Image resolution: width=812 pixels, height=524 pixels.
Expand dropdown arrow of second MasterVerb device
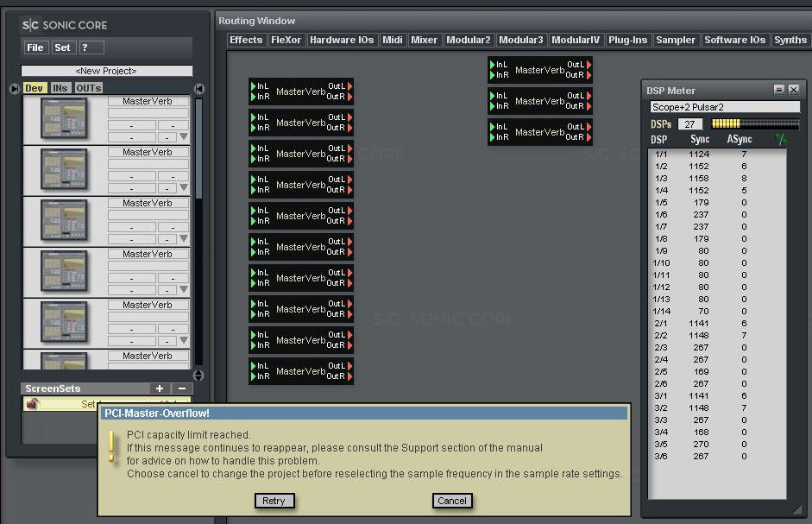click(x=184, y=187)
